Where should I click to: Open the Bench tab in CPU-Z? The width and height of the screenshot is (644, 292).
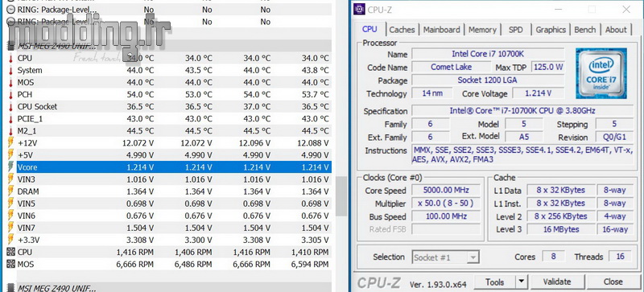click(x=585, y=30)
